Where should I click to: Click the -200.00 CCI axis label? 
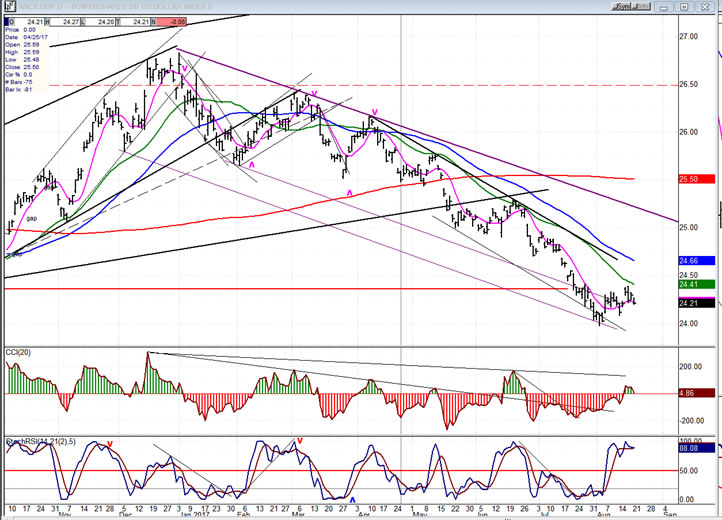coord(691,421)
